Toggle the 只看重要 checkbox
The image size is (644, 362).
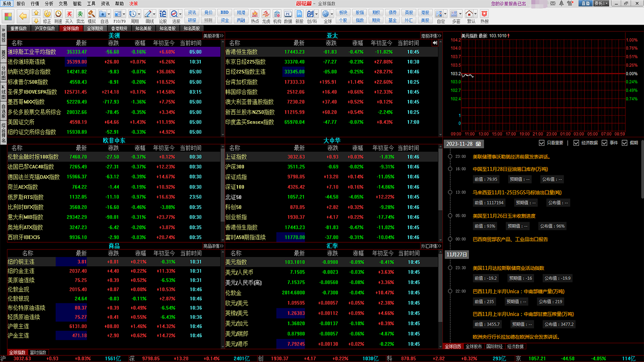(x=542, y=143)
